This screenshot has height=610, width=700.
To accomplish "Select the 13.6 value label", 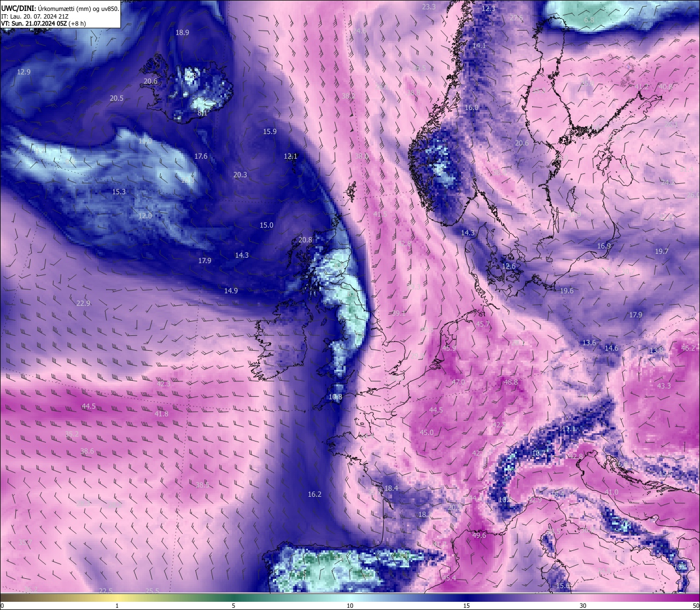I will pyautogui.click(x=589, y=342).
